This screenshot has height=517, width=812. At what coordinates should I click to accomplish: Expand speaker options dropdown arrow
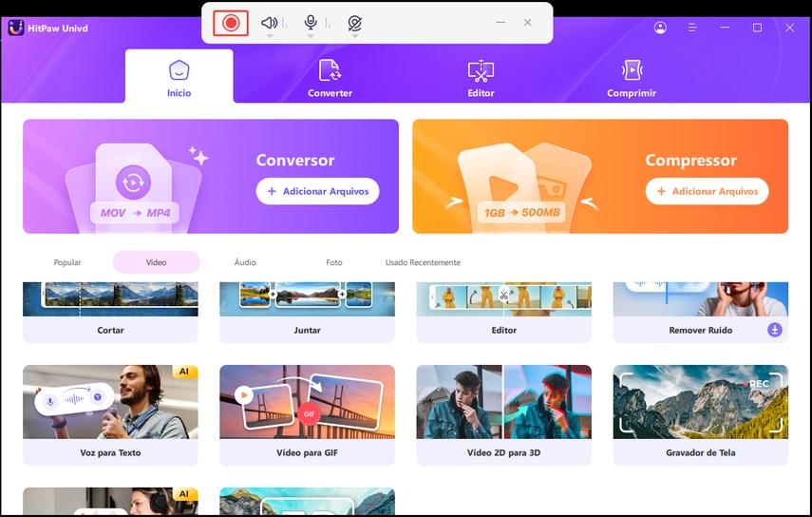click(x=270, y=36)
